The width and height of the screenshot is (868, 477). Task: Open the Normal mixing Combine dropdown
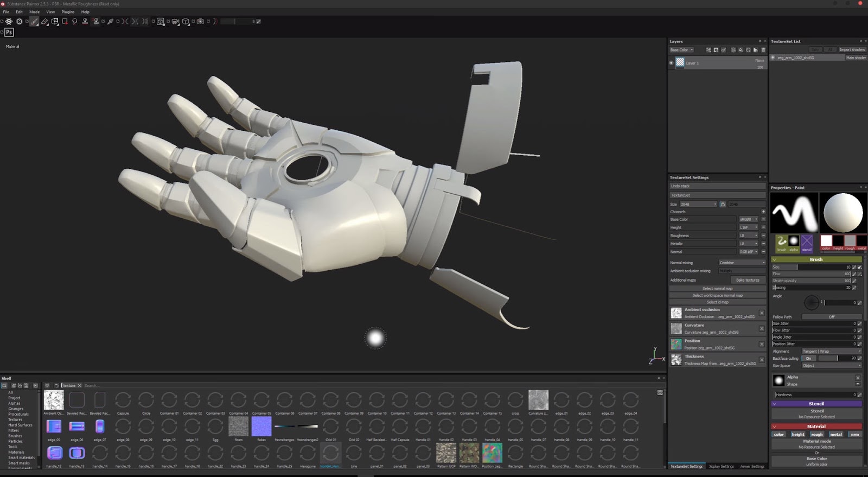[x=742, y=263]
